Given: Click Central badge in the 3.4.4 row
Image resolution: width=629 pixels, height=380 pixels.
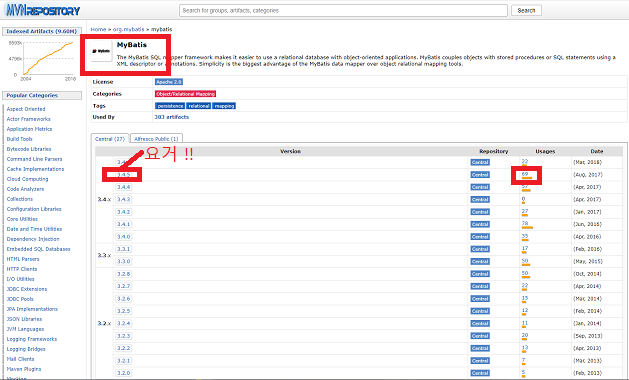Looking at the screenshot, I should pos(480,187).
